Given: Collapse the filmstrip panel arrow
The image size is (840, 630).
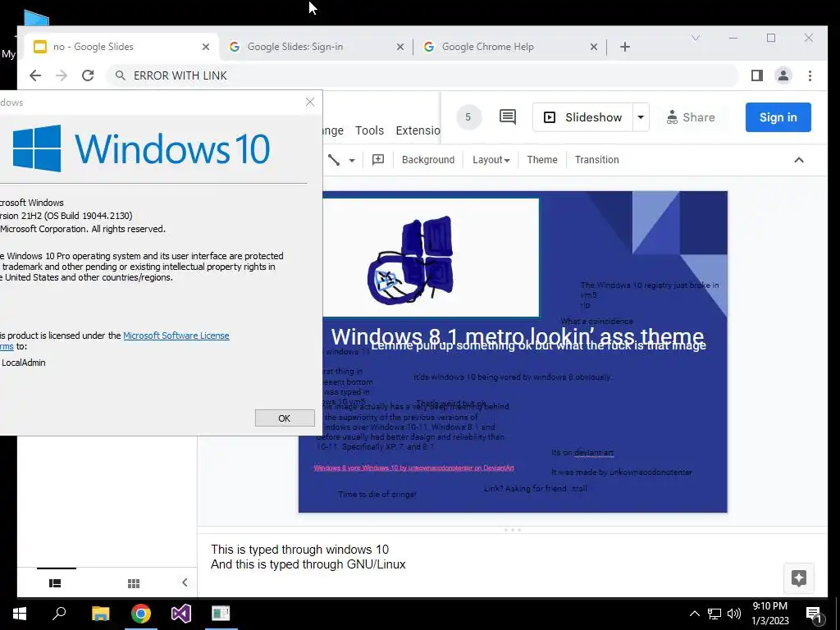Looking at the screenshot, I should click(185, 582).
